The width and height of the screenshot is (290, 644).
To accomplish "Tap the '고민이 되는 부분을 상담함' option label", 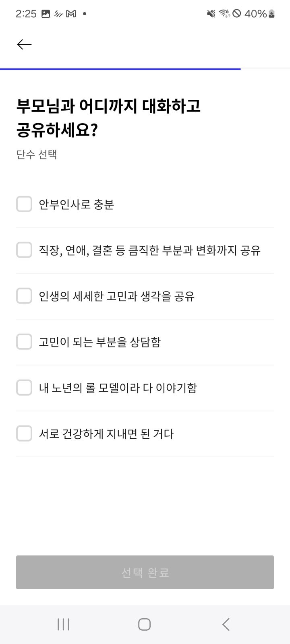I will (x=99, y=342).
